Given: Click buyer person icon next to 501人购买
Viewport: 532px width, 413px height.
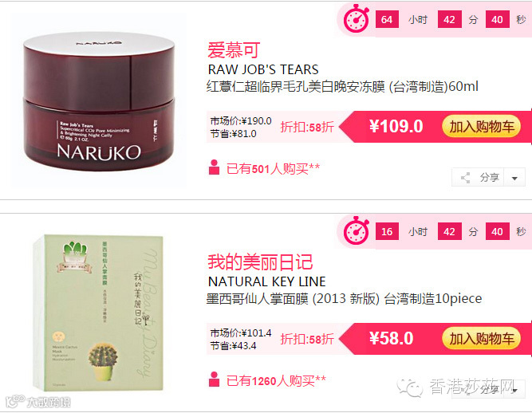Looking at the screenshot, I should pos(214,167).
